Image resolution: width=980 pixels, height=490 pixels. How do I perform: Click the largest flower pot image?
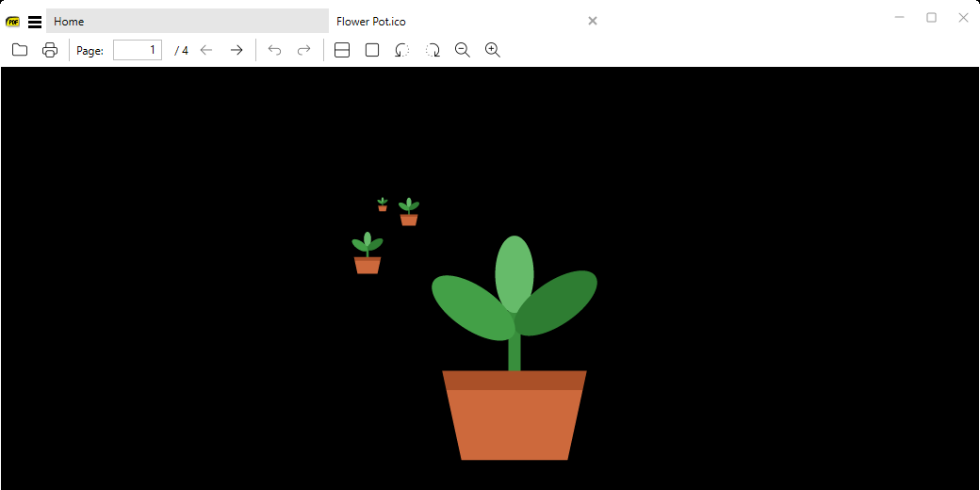(514, 348)
